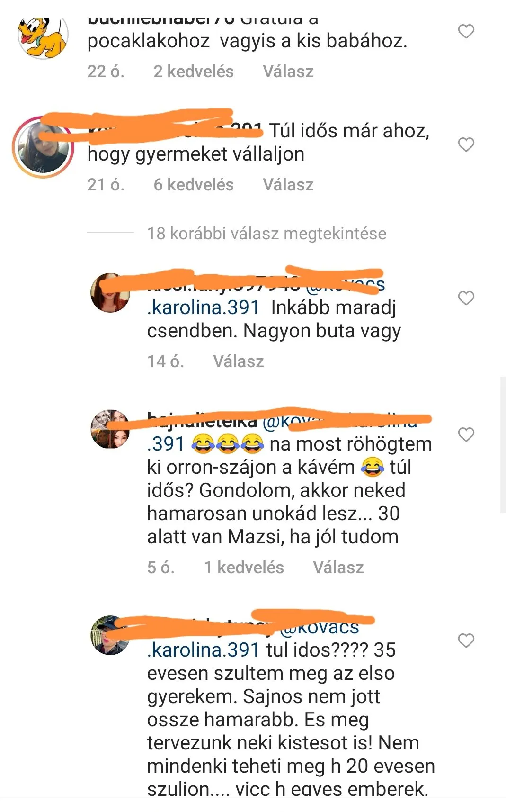Like the 'na most röhögtem' reply
Viewport: 506px width, 812px height.
466,434
